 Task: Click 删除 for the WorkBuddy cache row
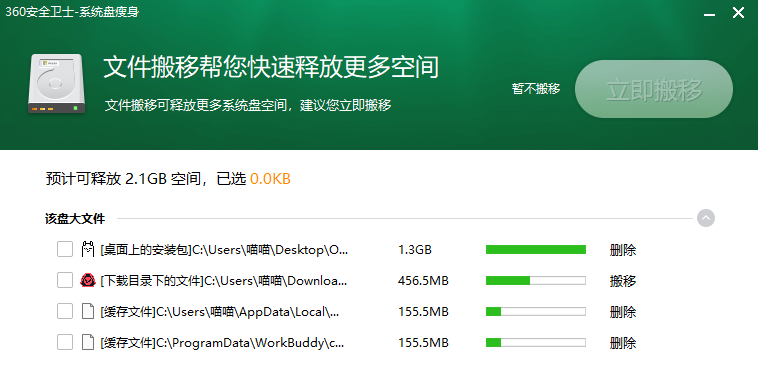pos(623,343)
